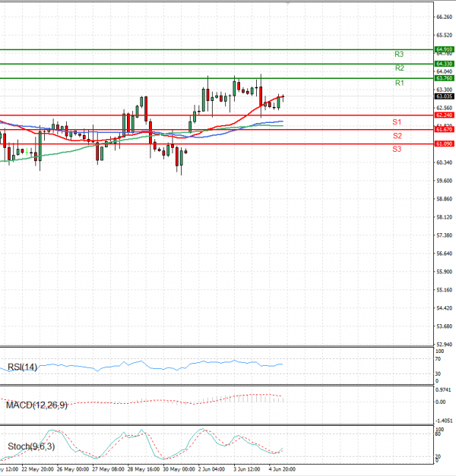Click the RSI 30 level value
This screenshot has height=476, width=456.
point(438,374)
